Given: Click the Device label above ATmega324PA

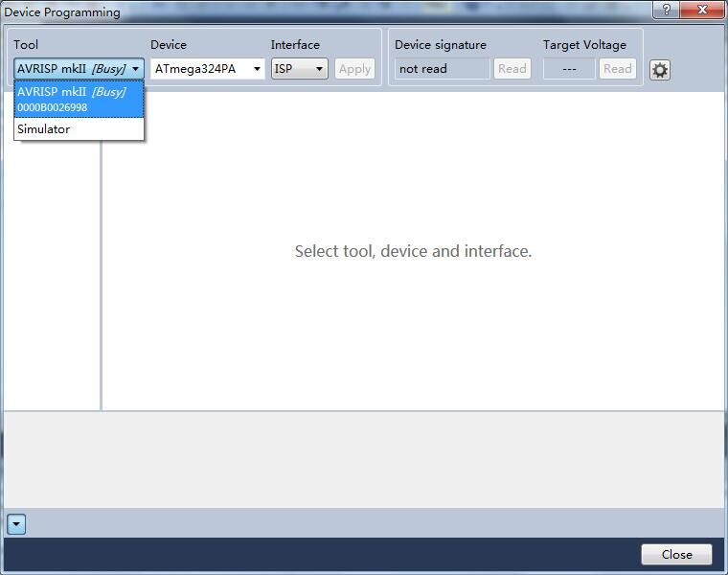Looking at the screenshot, I should tap(169, 45).
